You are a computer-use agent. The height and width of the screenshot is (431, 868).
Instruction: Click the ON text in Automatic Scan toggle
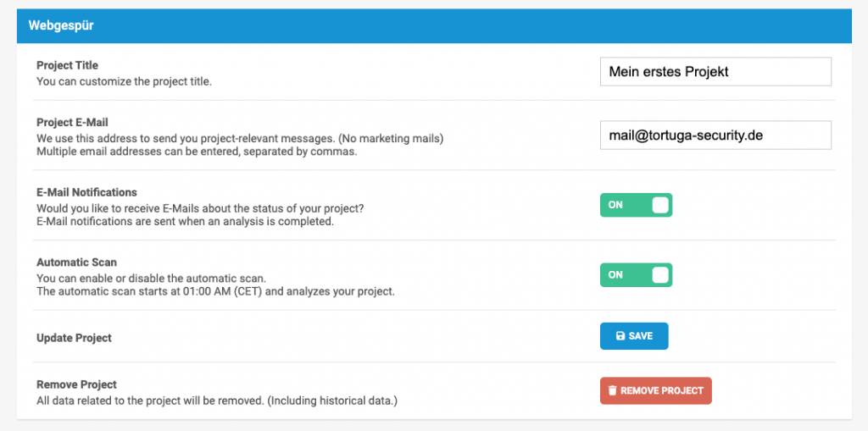[x=615, y=275]
